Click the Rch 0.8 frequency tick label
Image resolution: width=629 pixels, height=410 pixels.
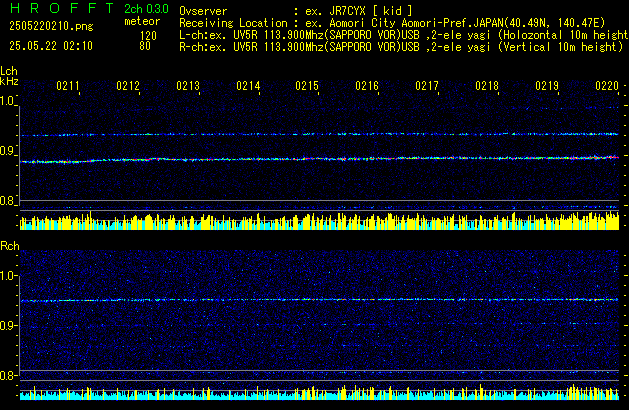tap(7, 375)
